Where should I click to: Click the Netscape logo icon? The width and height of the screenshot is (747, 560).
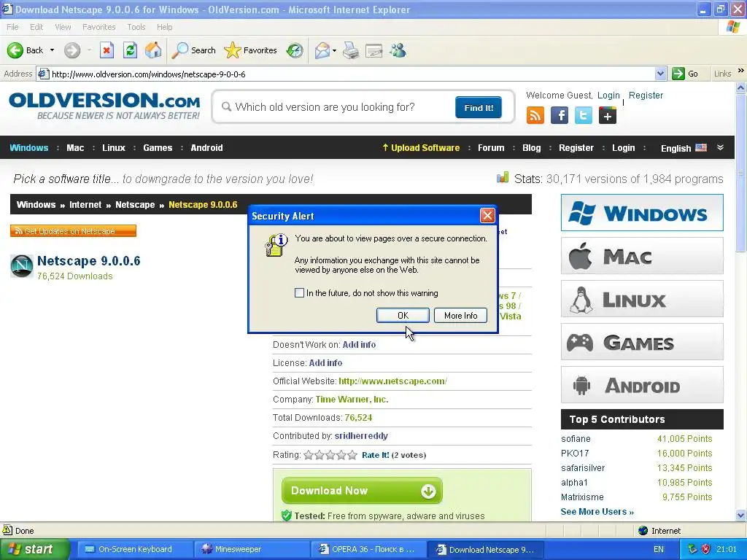21,266
